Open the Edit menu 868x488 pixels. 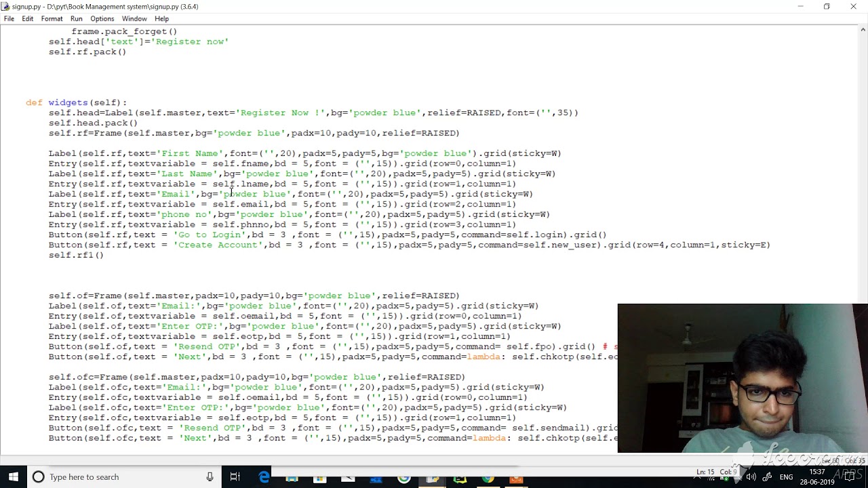coord(27,18)
